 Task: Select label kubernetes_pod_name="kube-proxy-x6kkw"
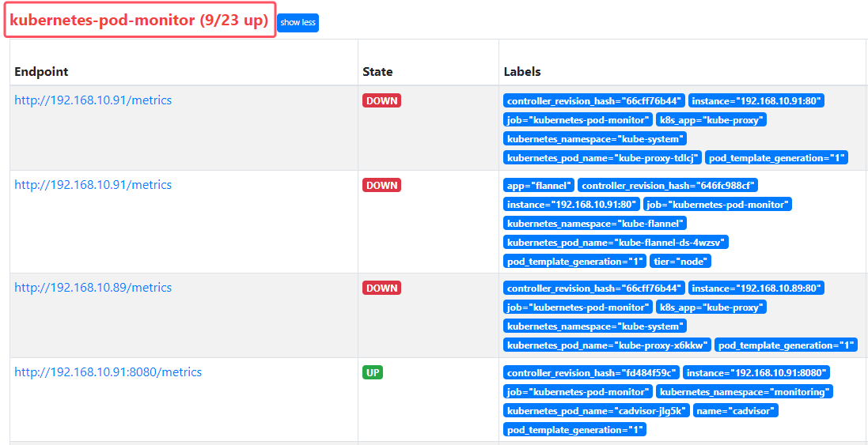(607, 345)
